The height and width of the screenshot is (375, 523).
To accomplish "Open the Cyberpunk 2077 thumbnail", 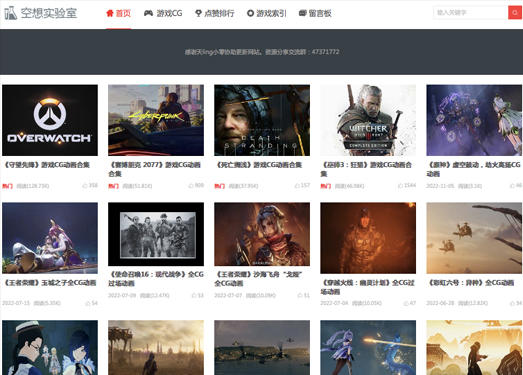I will point(156,120).
